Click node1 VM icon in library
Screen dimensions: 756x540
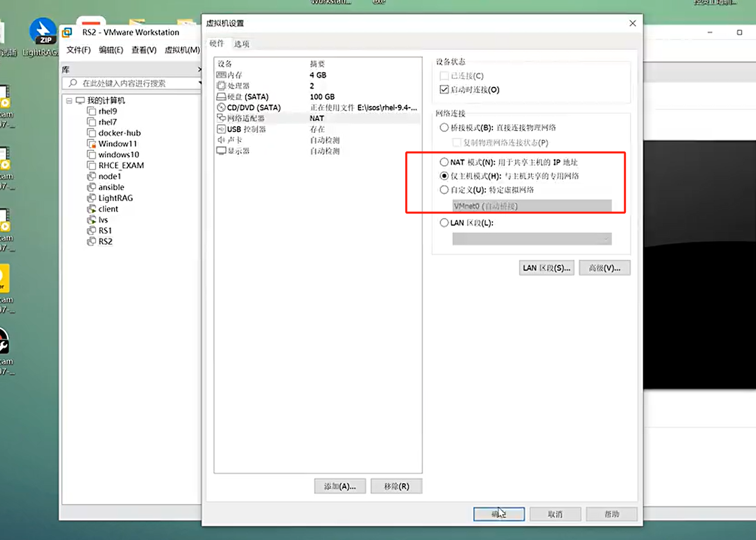point(91,176)
